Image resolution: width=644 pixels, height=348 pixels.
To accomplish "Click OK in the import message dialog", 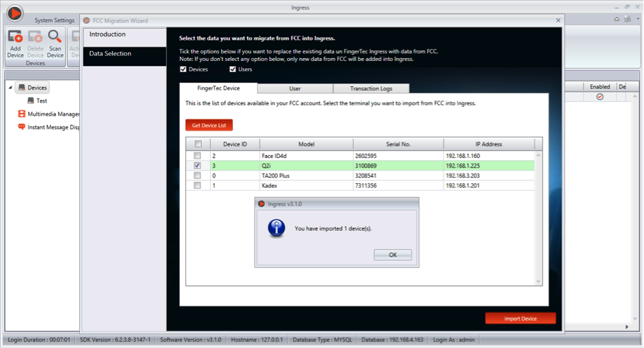I will click(x=393, y=255).
